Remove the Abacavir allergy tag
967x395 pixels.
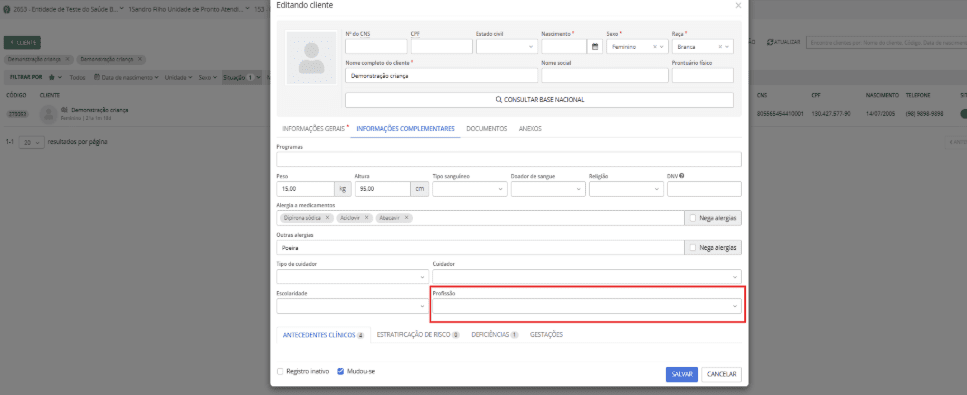(406, 218)
